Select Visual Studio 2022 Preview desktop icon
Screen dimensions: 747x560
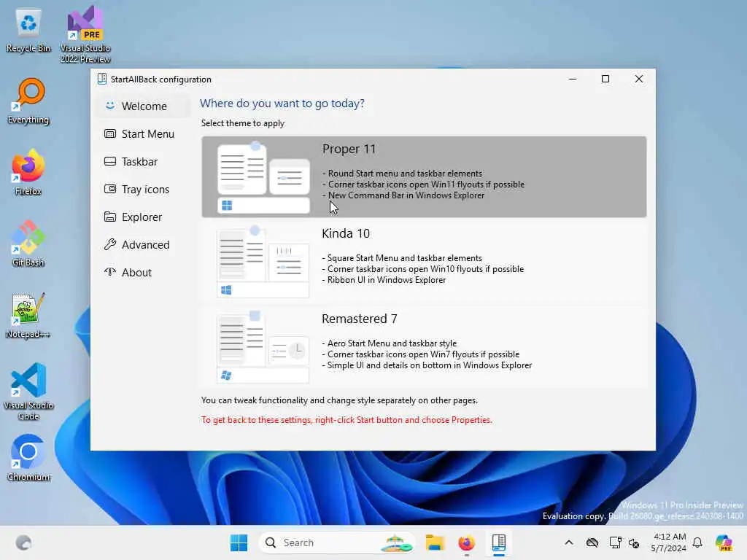(85, 35)
